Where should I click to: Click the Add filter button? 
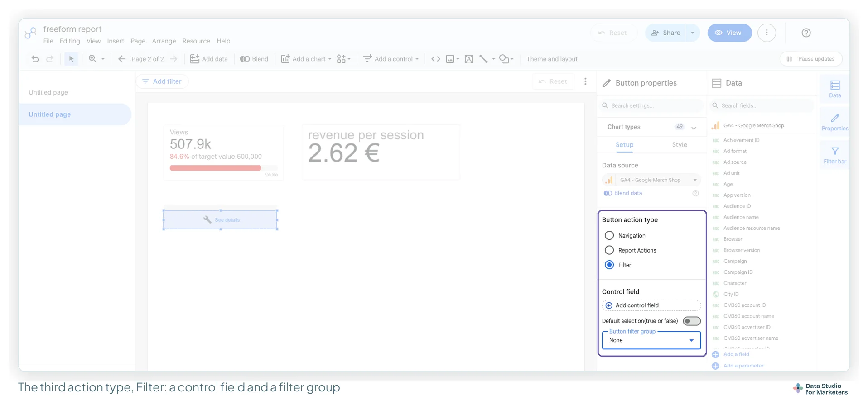162,81
